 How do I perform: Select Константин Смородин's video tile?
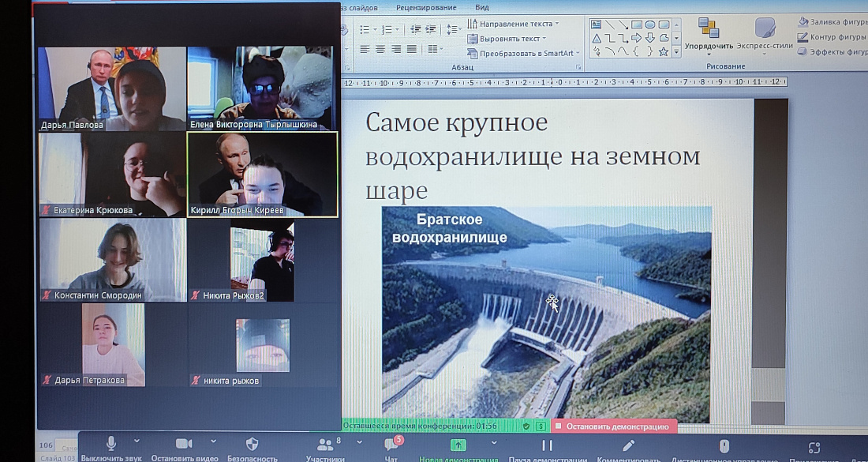click(112, 260)
